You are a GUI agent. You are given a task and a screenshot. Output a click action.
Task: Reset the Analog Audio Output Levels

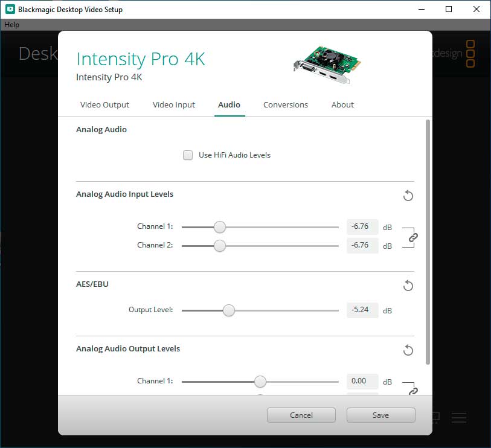[x=408, y=350]
